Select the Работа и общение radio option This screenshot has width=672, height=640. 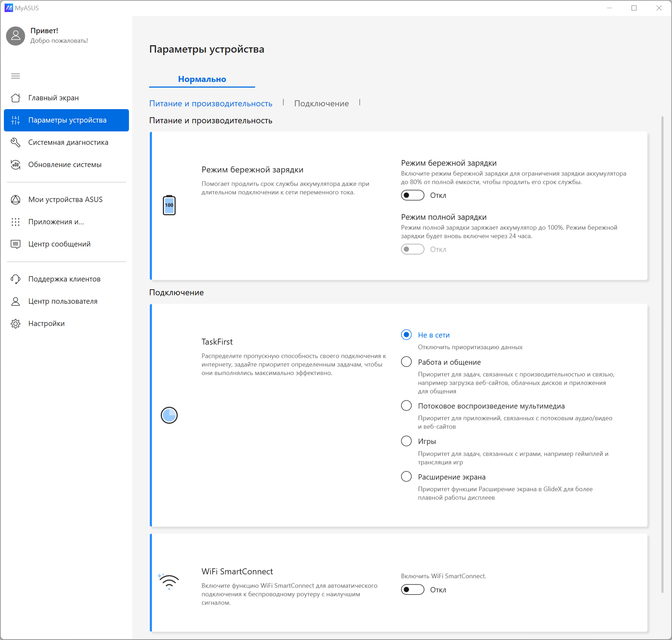click(x=406, y=362)
